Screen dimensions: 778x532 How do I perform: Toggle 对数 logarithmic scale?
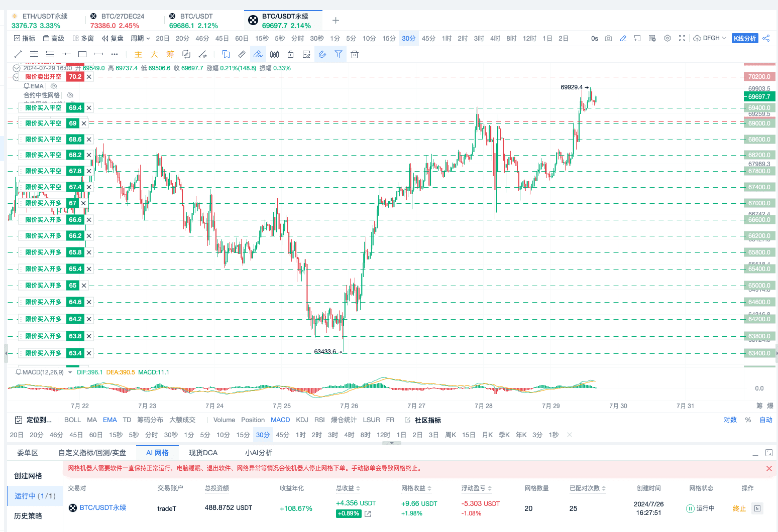point(730,420)
